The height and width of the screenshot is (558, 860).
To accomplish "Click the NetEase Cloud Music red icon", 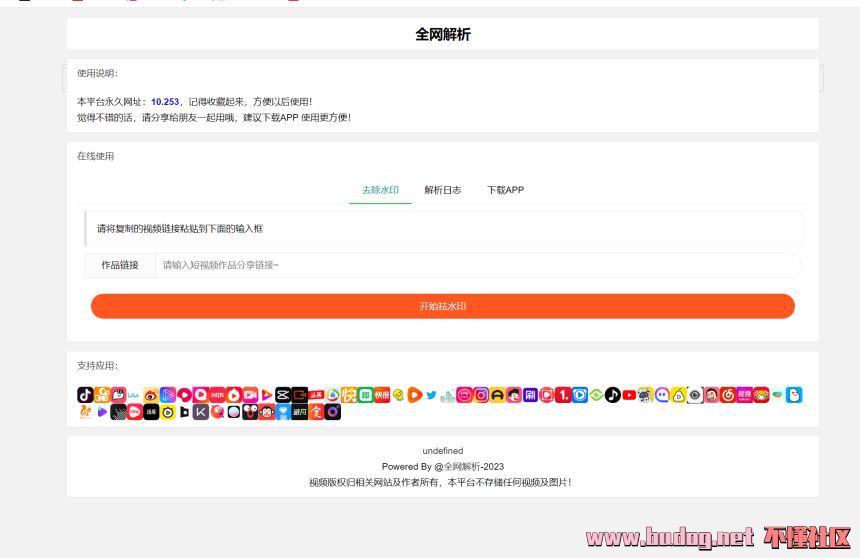I will click(x=727, y=395).
